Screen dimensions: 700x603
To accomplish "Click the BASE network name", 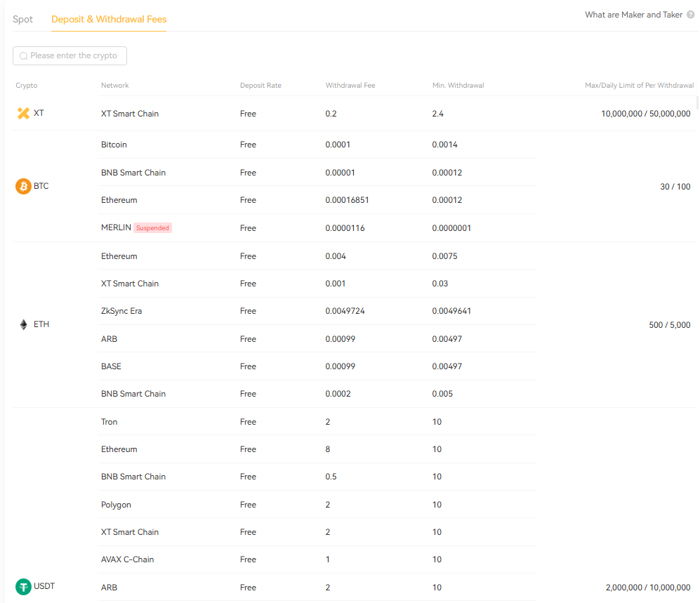I will click(x=111, y=366).
